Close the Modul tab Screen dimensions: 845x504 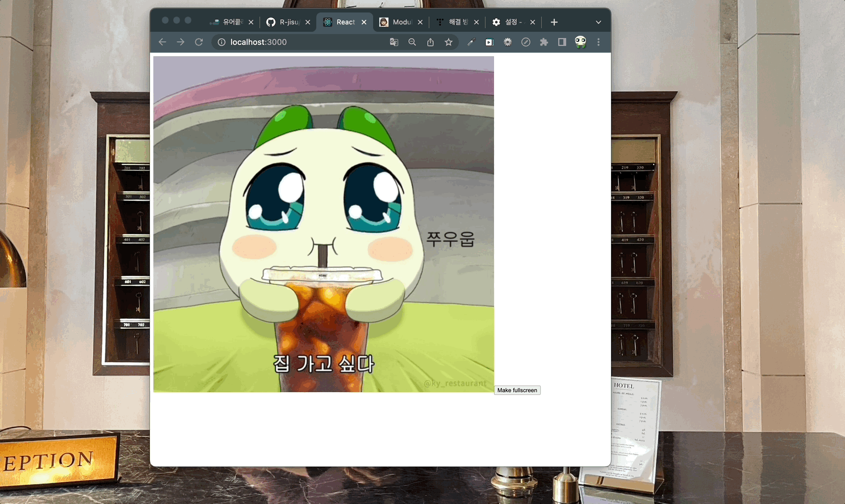420,22
